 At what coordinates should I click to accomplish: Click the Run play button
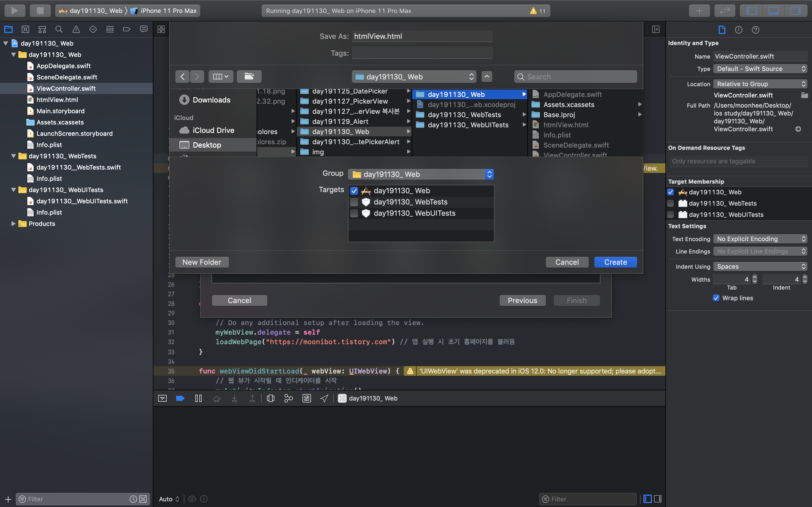14,10
